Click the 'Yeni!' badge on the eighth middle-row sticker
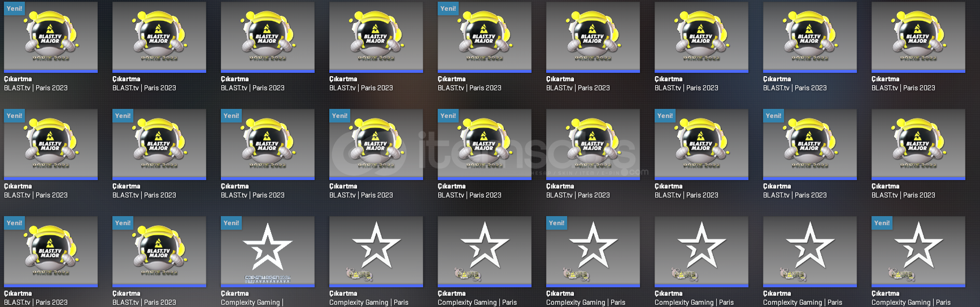 click(x=773, y=116)
